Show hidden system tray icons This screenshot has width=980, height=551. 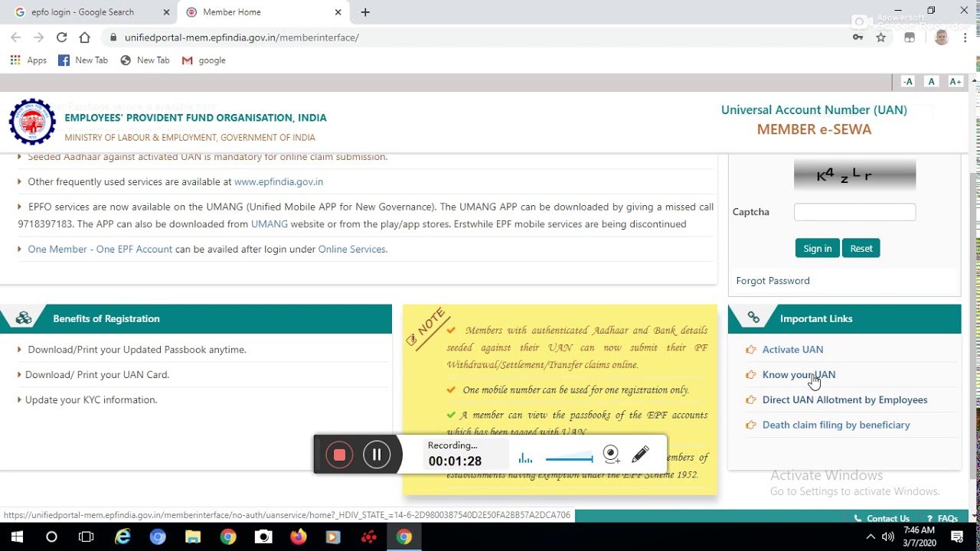click(x=871, y=537)
